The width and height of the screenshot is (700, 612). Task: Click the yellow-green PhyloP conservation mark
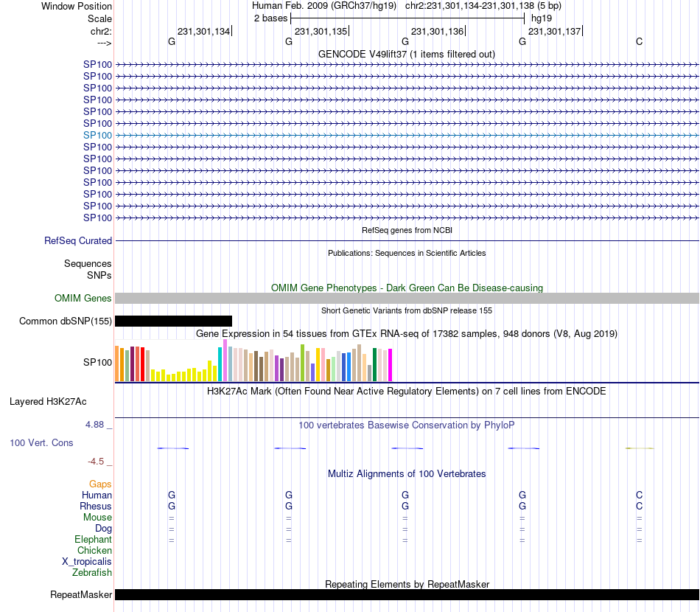(640, 448)
